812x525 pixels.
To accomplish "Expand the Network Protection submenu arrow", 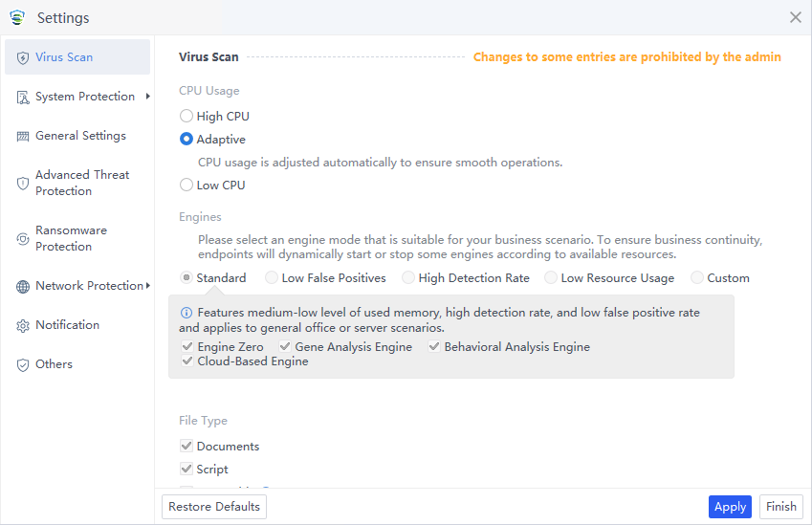I will [x=147, y=286].
